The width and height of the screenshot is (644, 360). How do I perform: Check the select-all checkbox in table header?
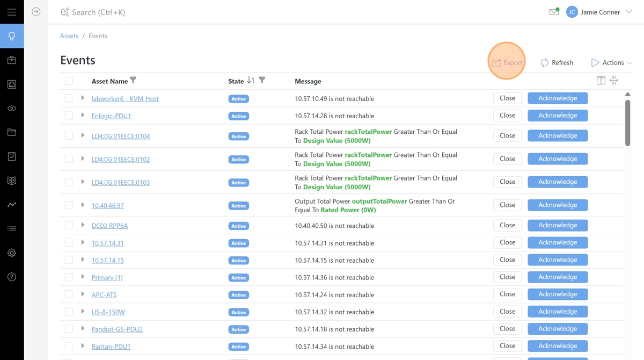point(69,81)
